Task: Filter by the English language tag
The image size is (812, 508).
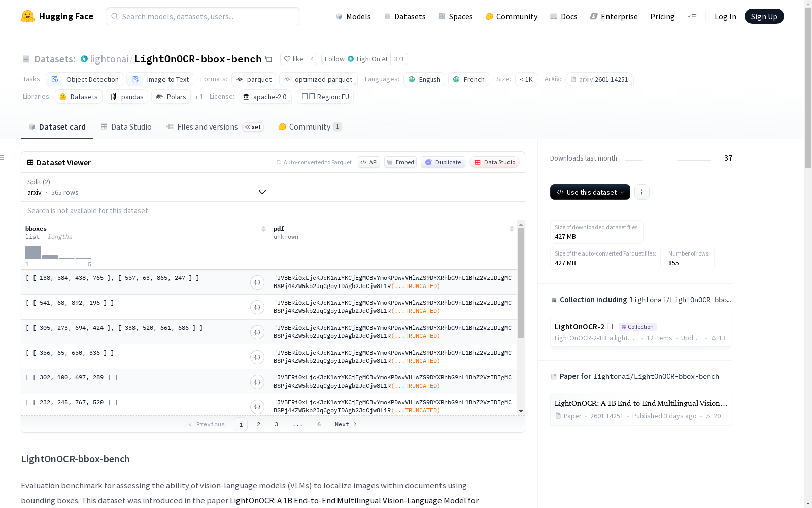Action: point(424,79)
